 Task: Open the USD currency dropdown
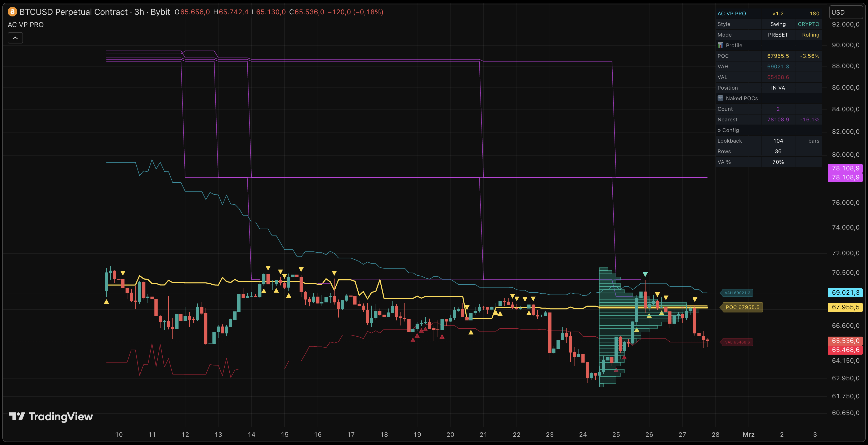(846, 12)
